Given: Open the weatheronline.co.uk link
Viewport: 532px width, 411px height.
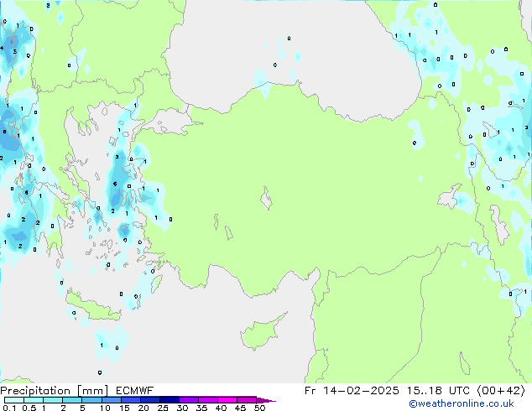Looking at the screenshot, I should click(462, 404).
